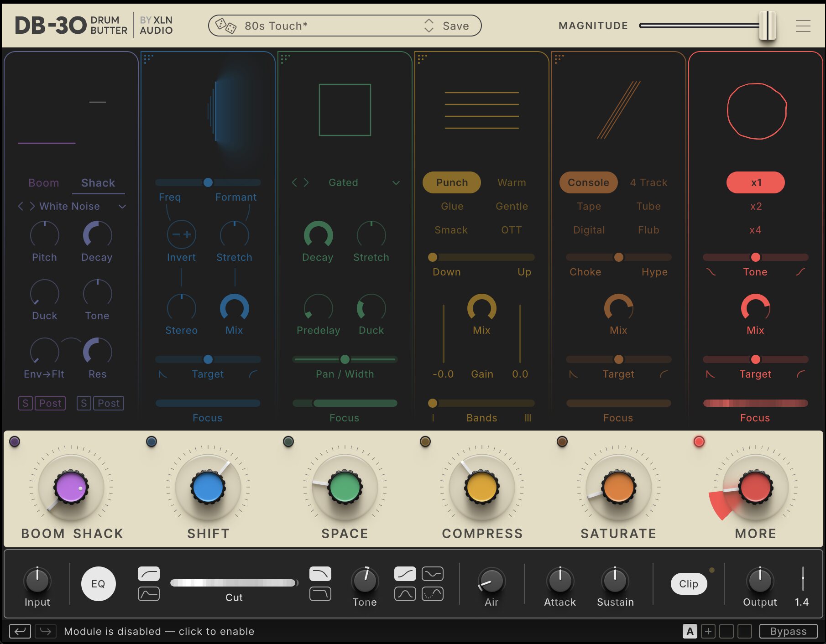This screenshot has width=826, height=644.
Task: Open the White Noise sample dropdown
Action: [122, 207]
